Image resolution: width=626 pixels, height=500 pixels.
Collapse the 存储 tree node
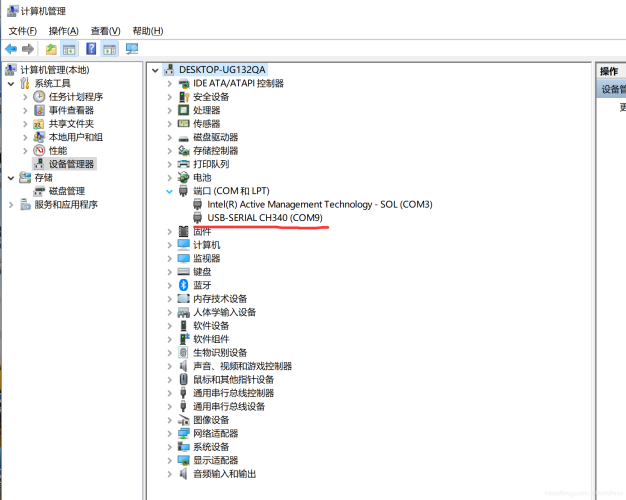tap(11, 178)
